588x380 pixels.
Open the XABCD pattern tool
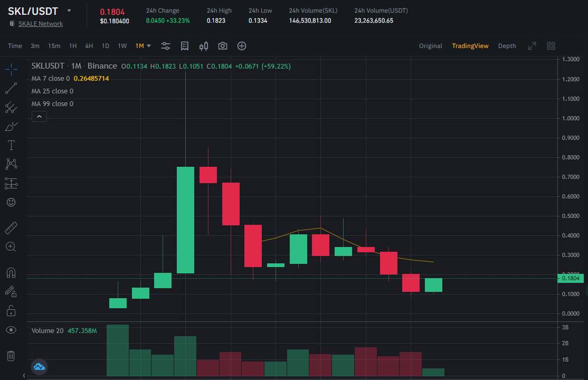(11, 164)
